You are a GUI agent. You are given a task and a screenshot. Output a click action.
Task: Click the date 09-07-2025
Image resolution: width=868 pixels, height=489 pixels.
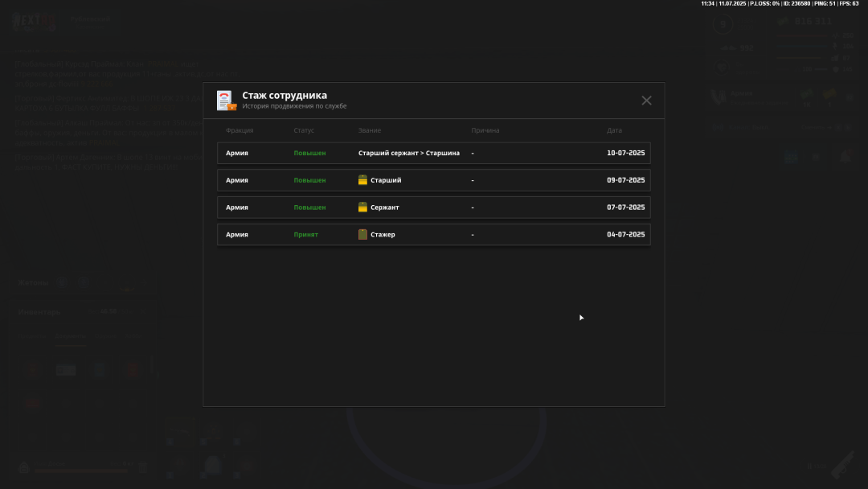coord(625,180)
